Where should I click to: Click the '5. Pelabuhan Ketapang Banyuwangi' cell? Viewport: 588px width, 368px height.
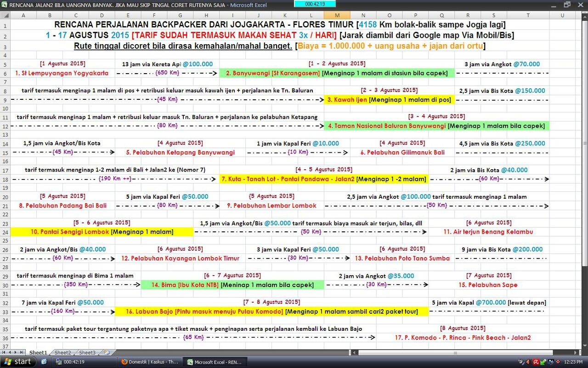click(x=180, y=153)
